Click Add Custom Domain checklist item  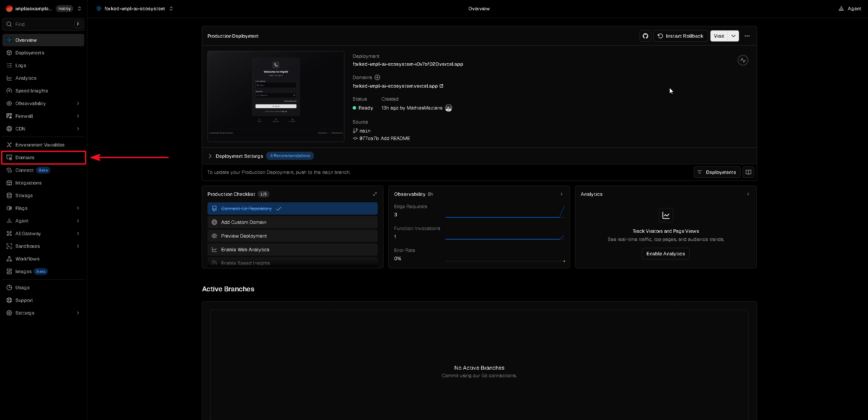coord(292,222)
